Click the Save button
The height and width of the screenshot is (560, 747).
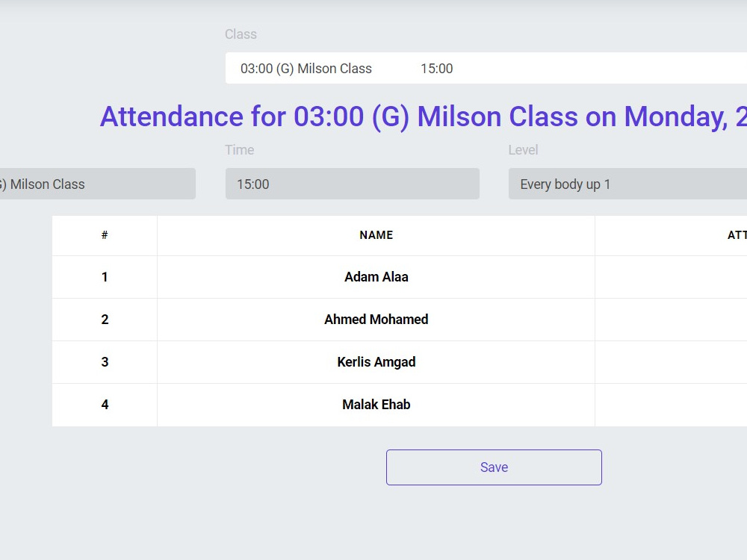494,467
